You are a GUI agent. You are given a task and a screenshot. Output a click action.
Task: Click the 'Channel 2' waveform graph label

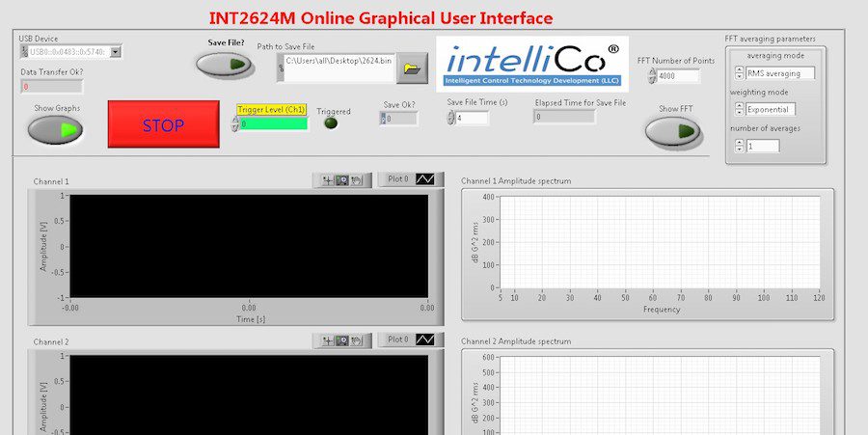pyautogui.click(x=51, y=342)
